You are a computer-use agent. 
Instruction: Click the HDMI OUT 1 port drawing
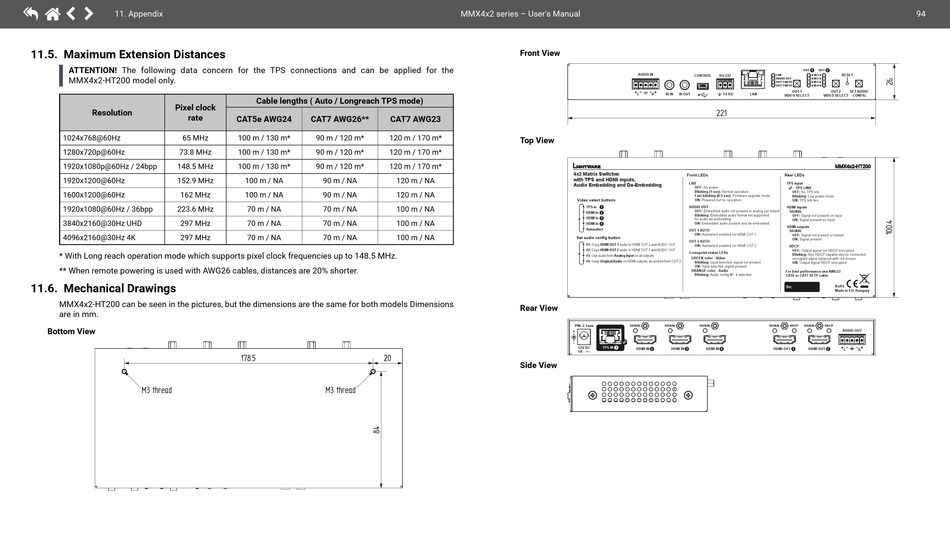pos(783,340)
